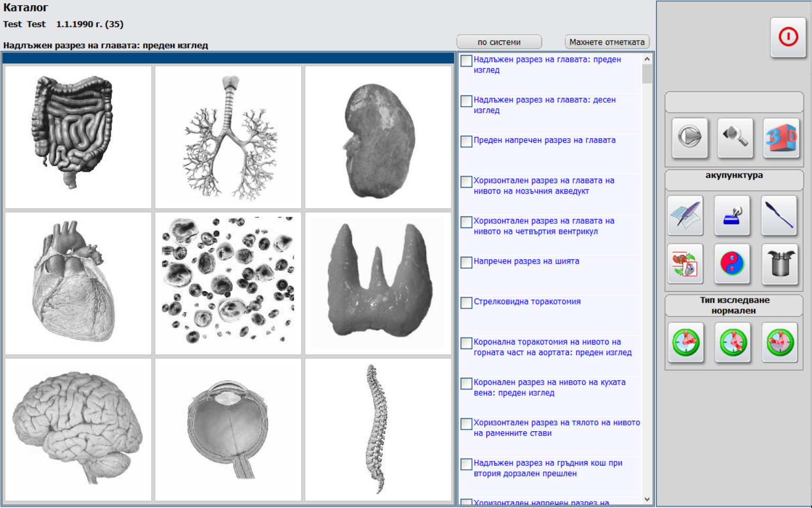The width and height of the screenshot is (812, 508).
Task: Click the red power exit icon
Action: coord(788,37)
